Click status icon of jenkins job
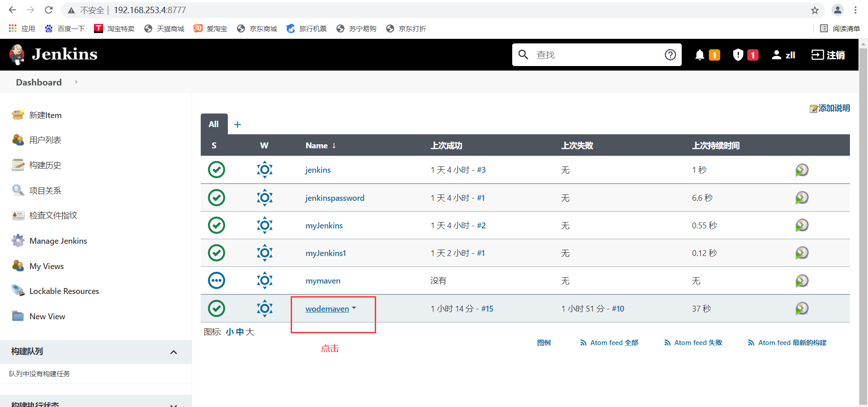The height and width of the screenshot is (407, 868). point(217,170)
